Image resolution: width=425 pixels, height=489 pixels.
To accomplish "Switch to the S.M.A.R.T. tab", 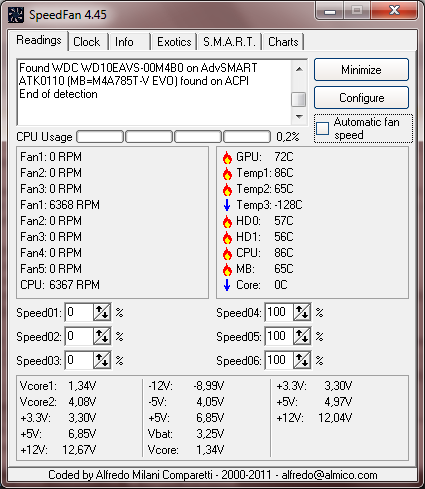I will [x=229, y=42].
